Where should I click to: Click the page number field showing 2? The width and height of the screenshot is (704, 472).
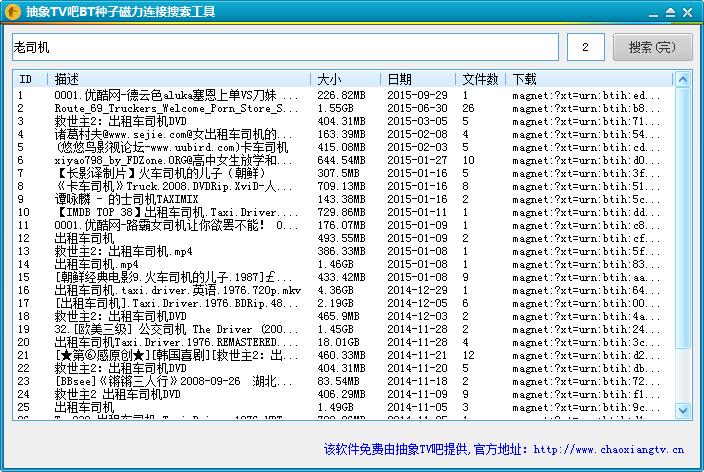click(x=585, y=47)
